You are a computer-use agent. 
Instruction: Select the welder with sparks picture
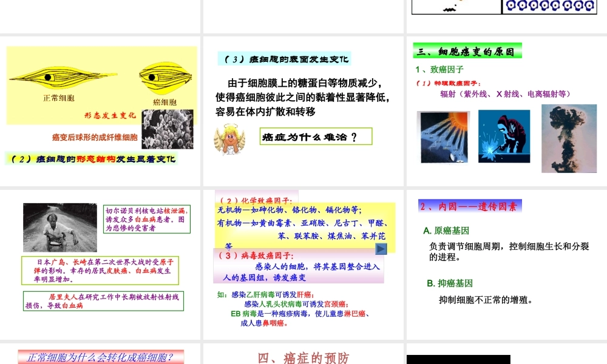[x=504, y=136]
